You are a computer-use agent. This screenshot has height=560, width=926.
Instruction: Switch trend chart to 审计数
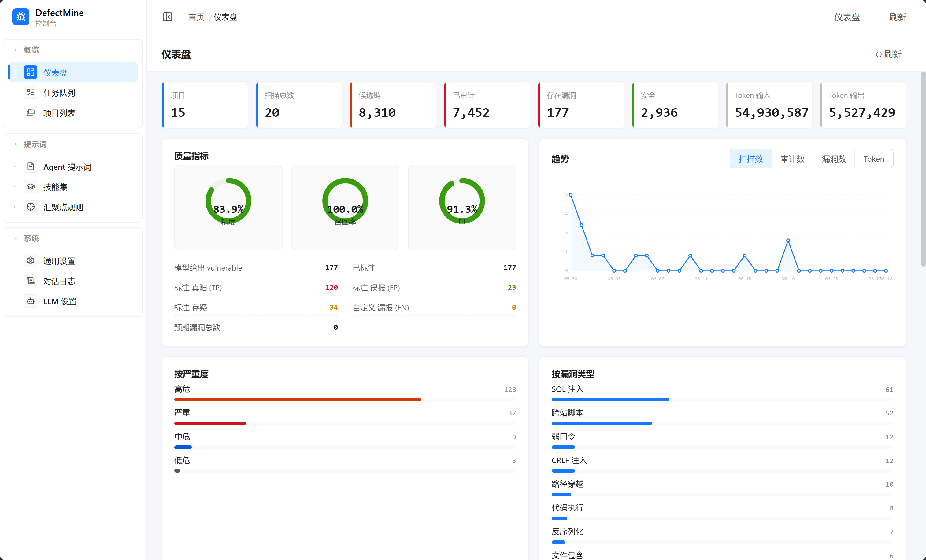tap(792, 159)
